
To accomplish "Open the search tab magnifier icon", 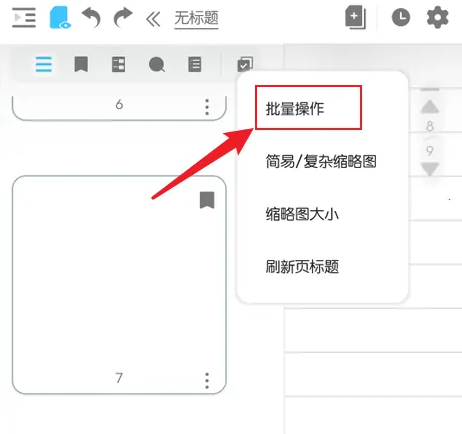I will click(x=157, y=64).
